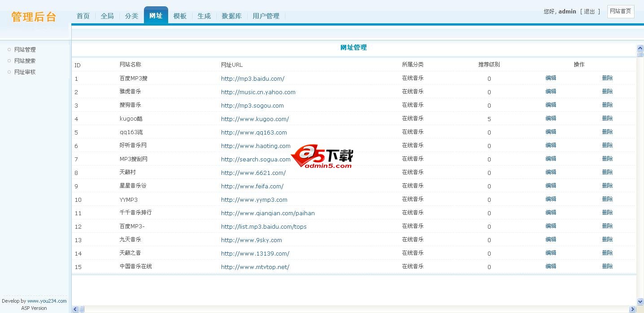Open 网站搜索 in the sidebar
Viewport: 644px width, 313px height.
click(25, 61)
